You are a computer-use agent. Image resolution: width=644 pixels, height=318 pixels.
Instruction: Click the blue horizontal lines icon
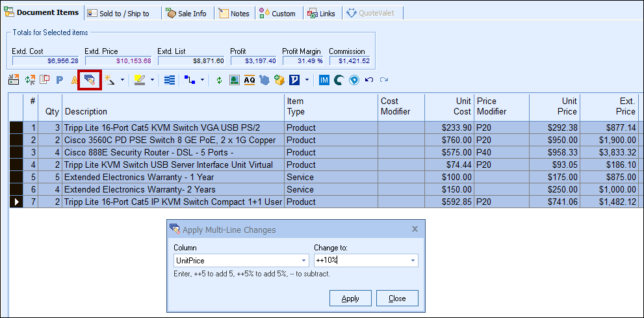169,80
